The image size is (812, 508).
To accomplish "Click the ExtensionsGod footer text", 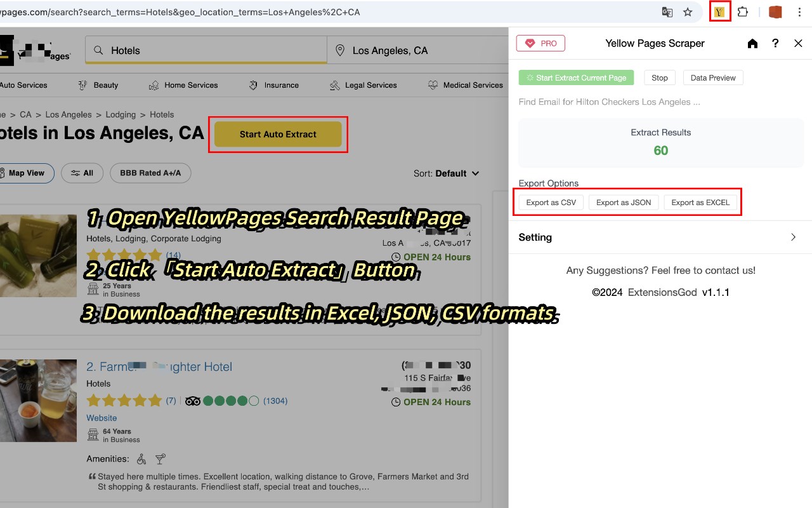I will [x=662, y=293].
